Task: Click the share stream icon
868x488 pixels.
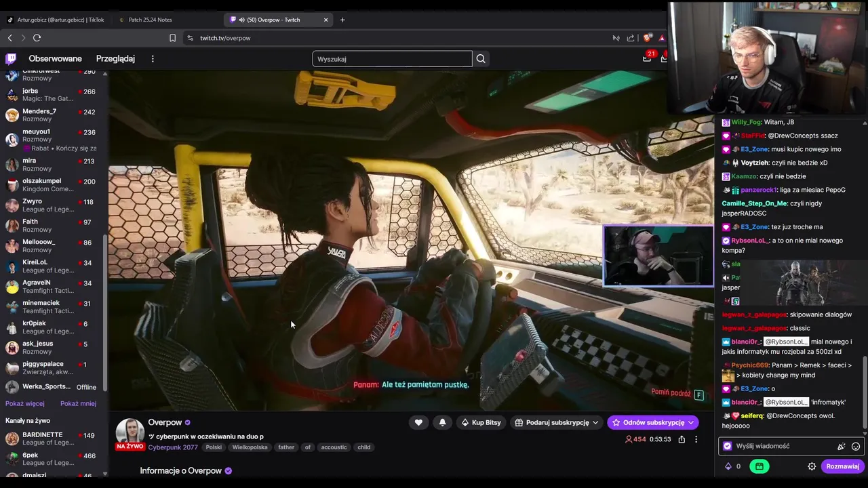Action: click(x=682, y=439)
